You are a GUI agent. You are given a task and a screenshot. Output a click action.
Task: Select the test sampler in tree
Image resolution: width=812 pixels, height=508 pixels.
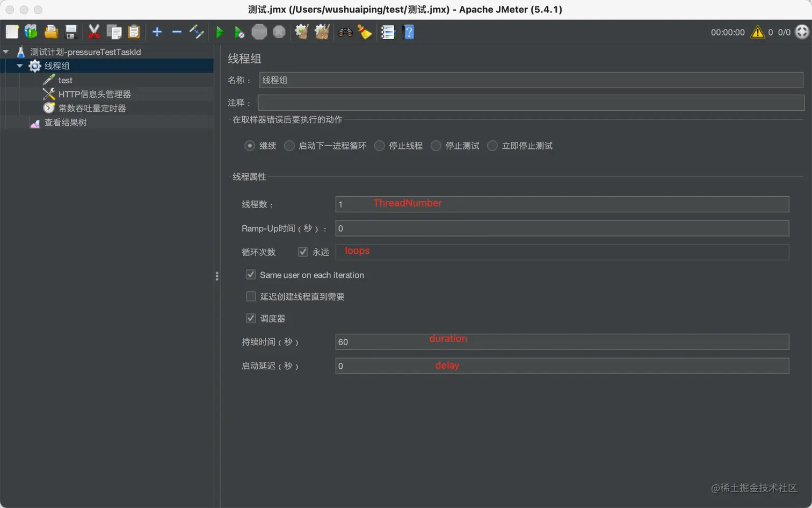coord(65,80)
